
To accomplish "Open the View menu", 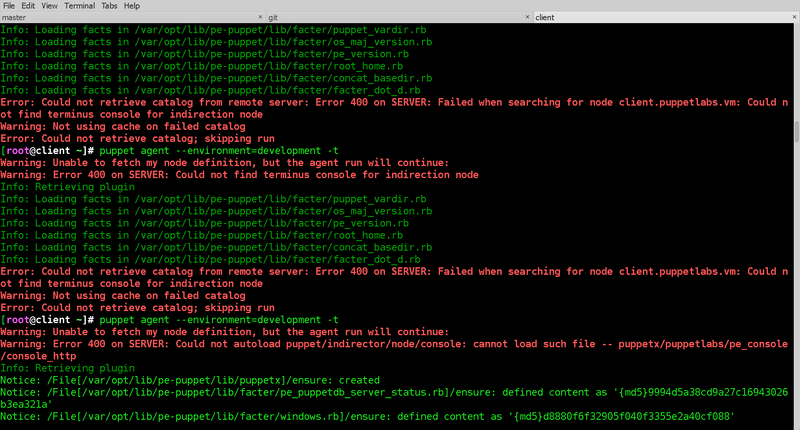I will click(x=49, y=6).
